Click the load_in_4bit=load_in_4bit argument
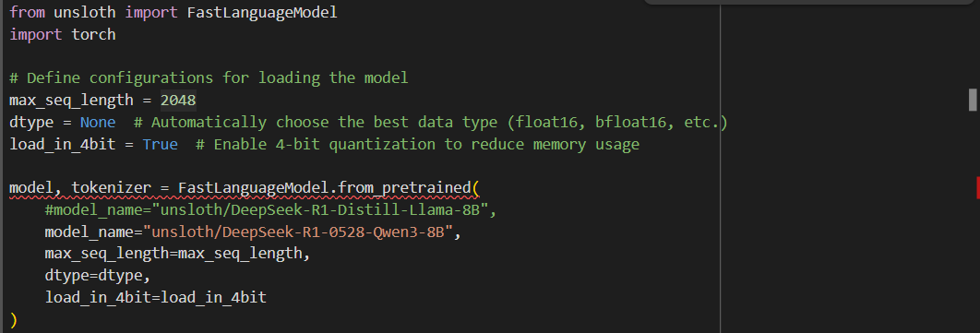The width and height of the screenshot is (980, 333). [156, 297]
